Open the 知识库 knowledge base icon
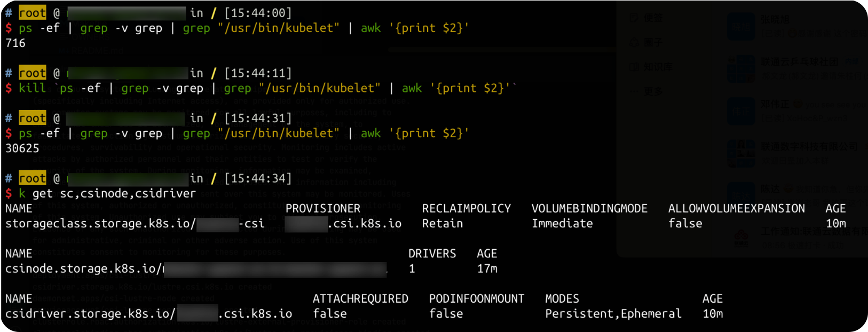Screen dimensions: 868x332 point(634,67)
